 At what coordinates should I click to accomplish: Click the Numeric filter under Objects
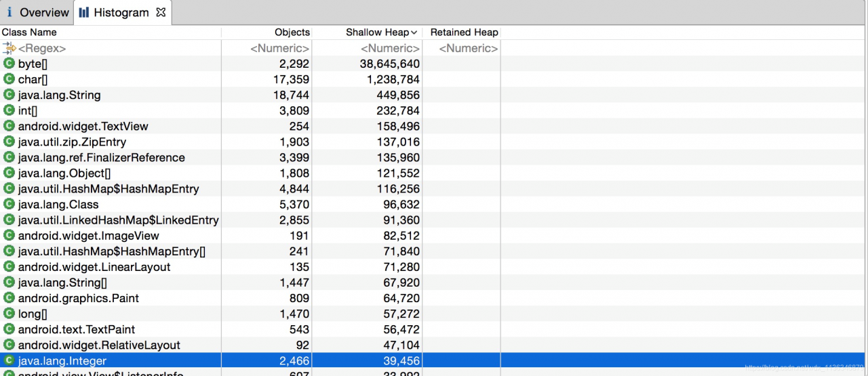point(280,48)
